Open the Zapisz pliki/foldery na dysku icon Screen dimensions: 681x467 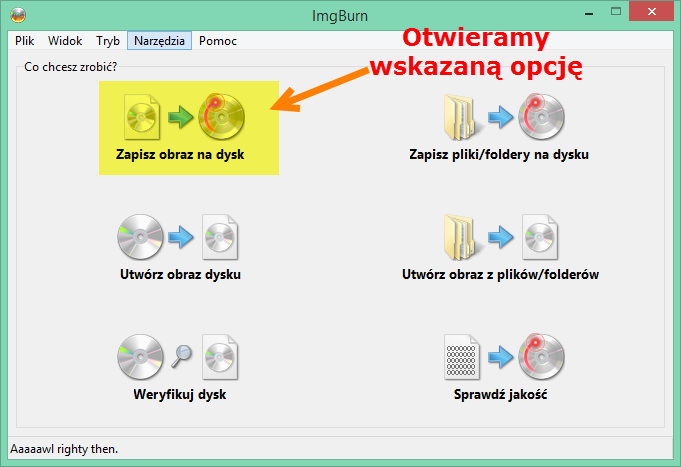point(504,116)
